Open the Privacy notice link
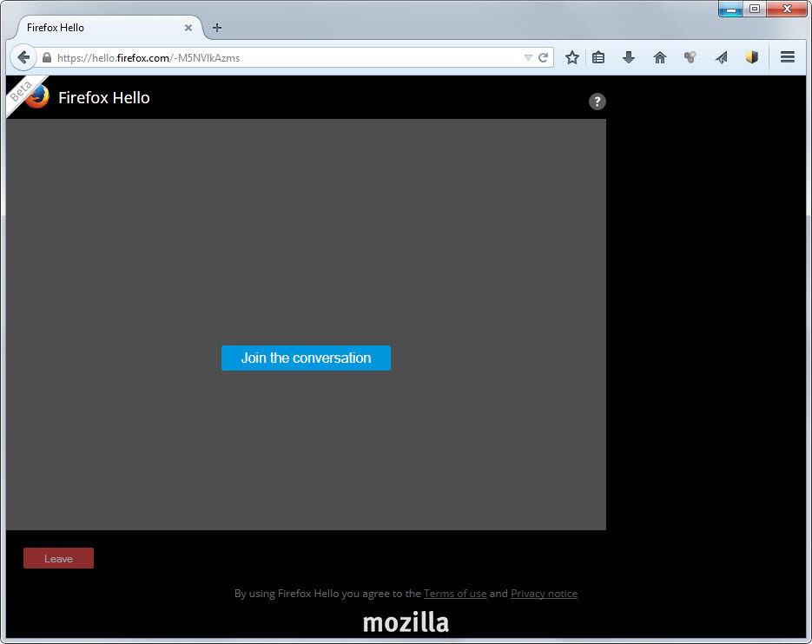Image resolution: width=812 pixels, height=644 pixels. coord(544,594)
